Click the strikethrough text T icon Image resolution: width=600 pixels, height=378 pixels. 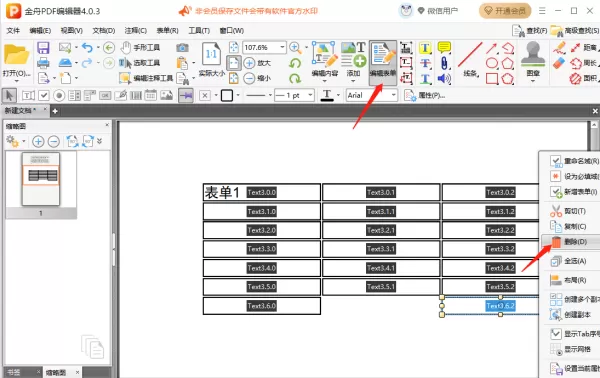[425, 63]
